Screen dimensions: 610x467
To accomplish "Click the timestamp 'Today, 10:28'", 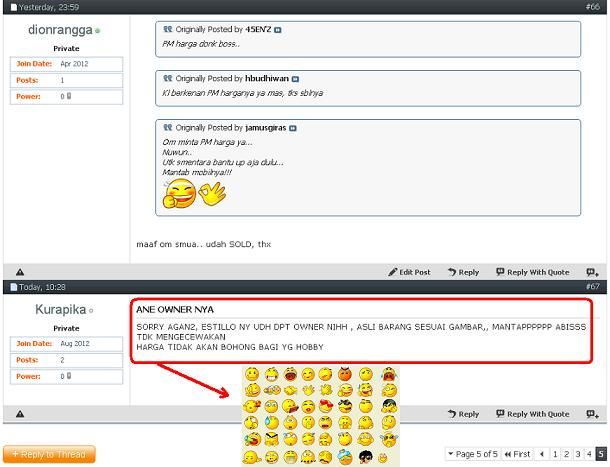I will pos(42,287).
